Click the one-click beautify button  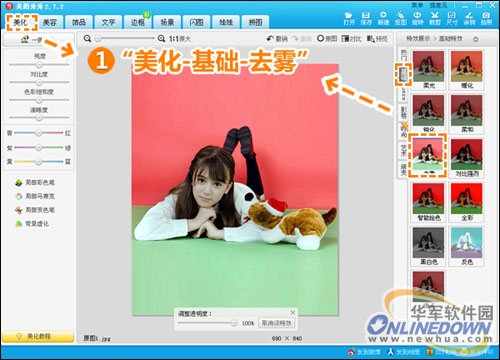[39, 40]
